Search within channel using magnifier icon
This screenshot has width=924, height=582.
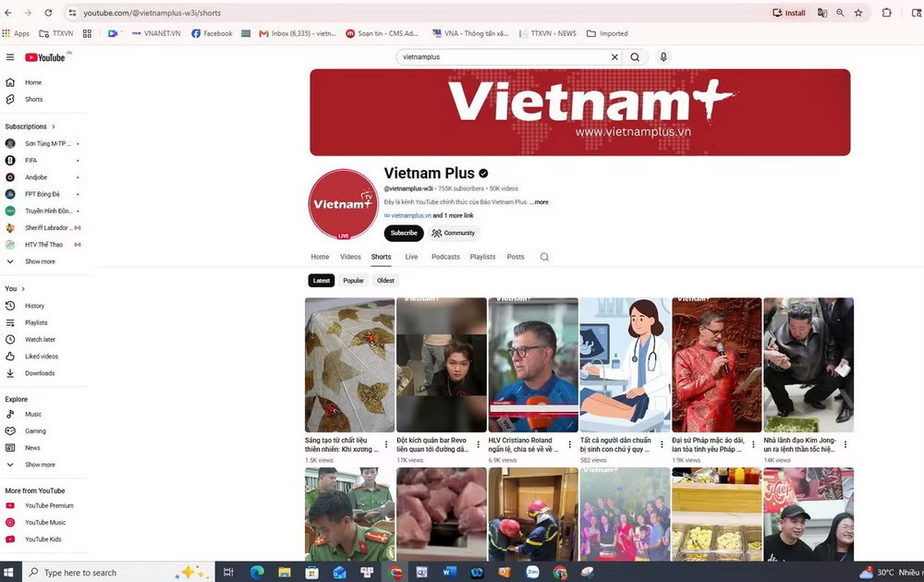click(544, 257)
